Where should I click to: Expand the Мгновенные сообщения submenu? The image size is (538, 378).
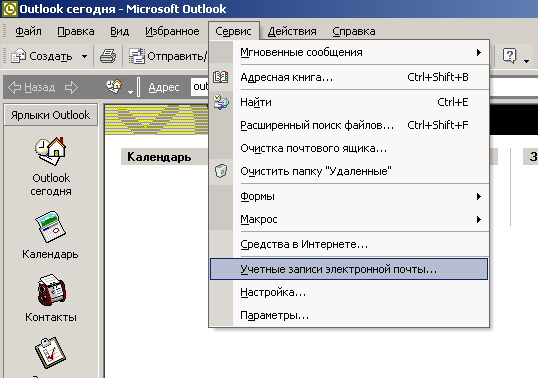[349, 52]
